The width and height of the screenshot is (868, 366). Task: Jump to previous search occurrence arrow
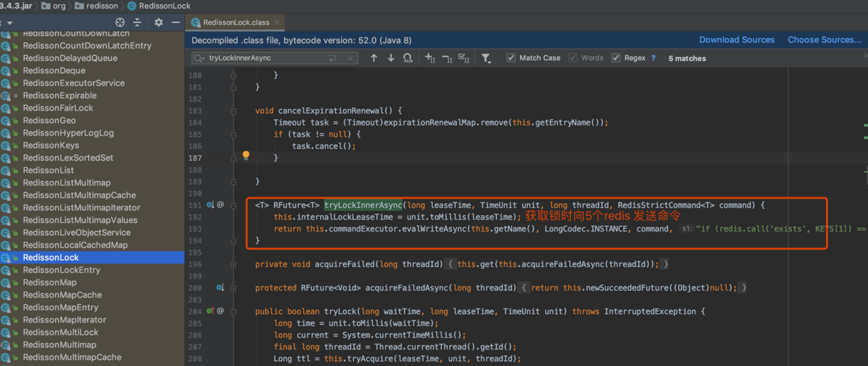374,58
